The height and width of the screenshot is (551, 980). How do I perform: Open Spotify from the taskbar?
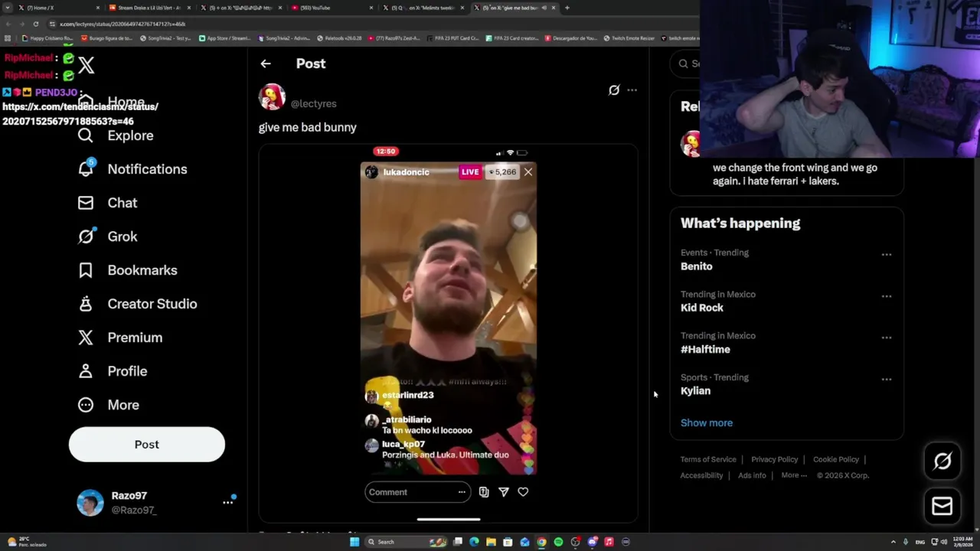(x=558, y=542)
